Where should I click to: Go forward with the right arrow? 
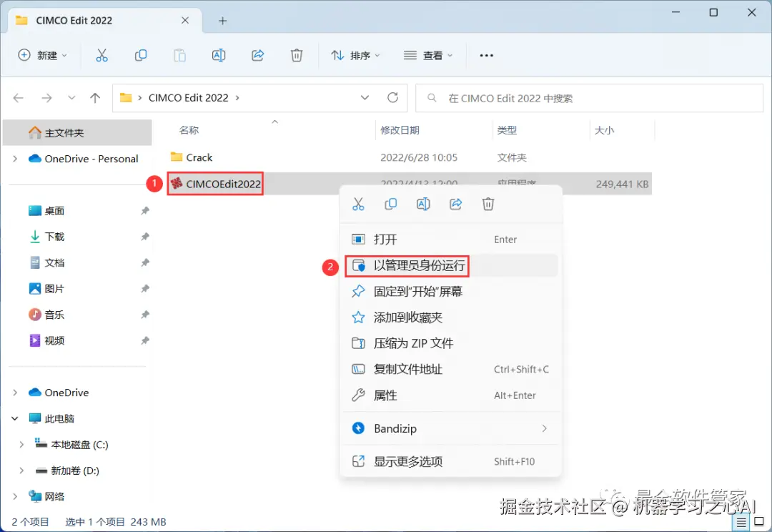(46, 98)
